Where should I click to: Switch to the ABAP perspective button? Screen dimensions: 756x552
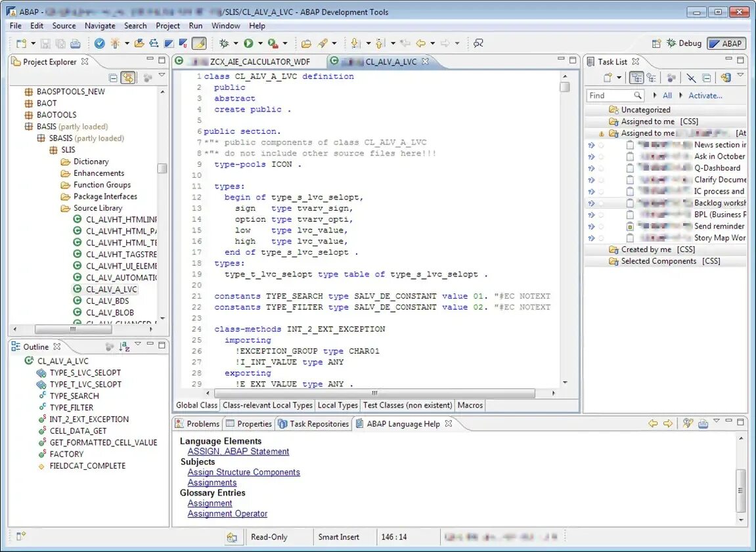point(726,43)
